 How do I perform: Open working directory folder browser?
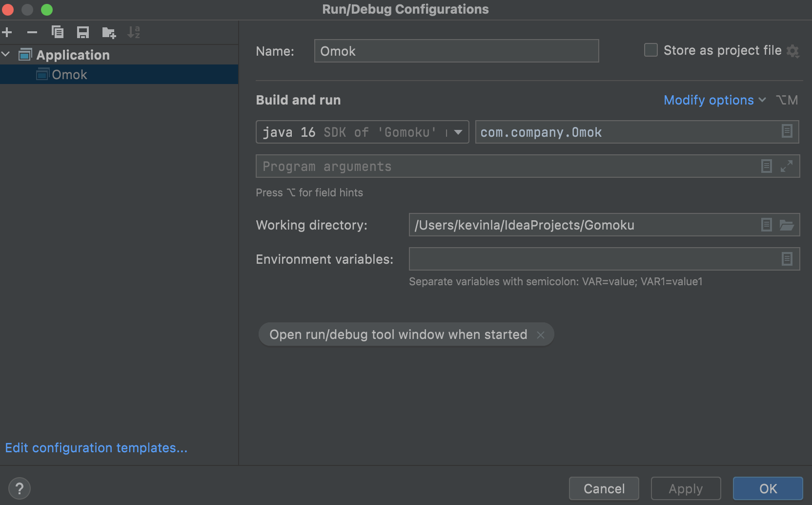786,225
